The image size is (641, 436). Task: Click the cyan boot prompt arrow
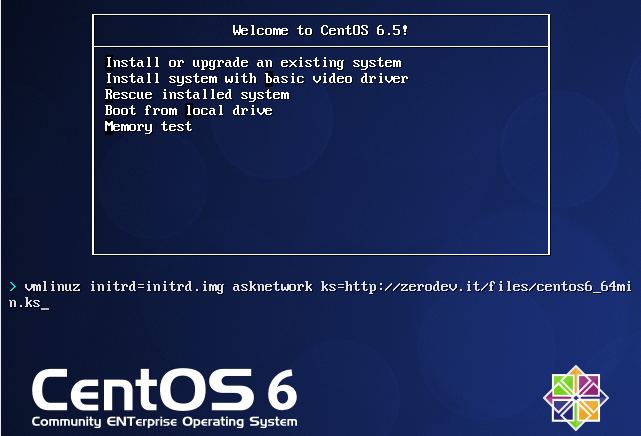[13, 286]
